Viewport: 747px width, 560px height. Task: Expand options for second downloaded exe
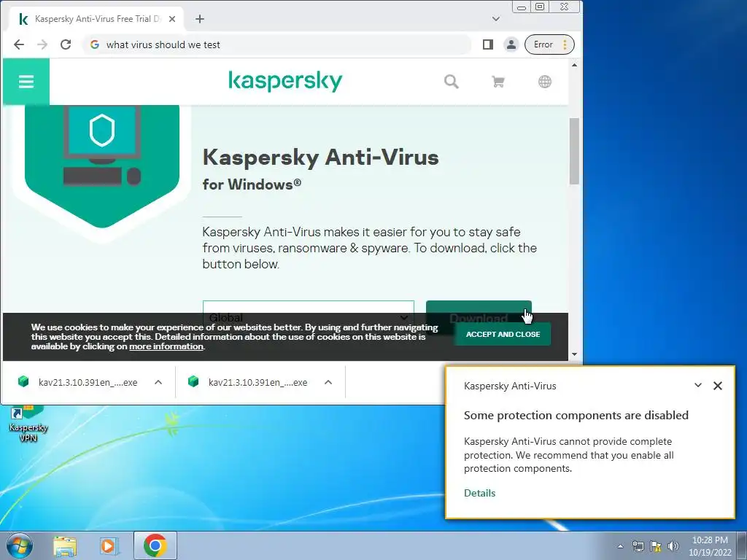point(328,382)
